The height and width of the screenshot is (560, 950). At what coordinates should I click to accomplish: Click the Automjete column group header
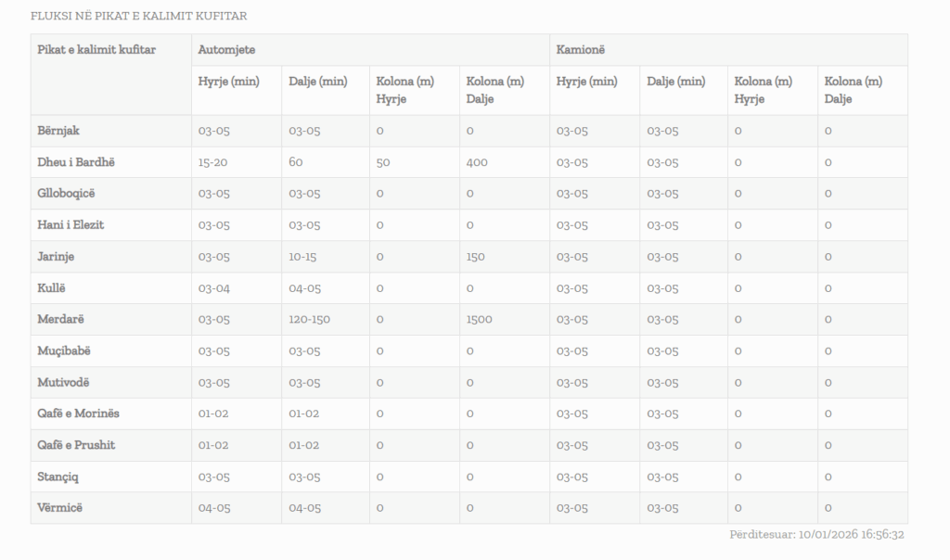[x=226, y=49]
